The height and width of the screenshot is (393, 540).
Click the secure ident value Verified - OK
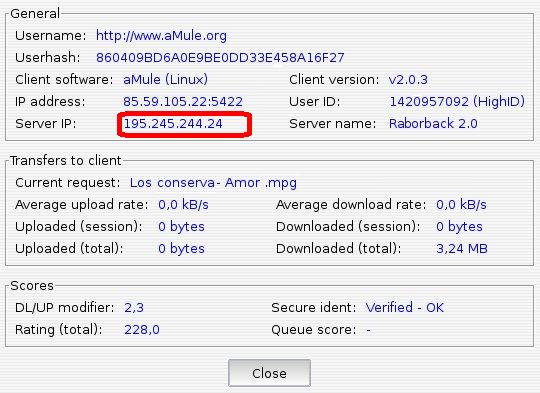pyautogui.click(x=405, y=308)
